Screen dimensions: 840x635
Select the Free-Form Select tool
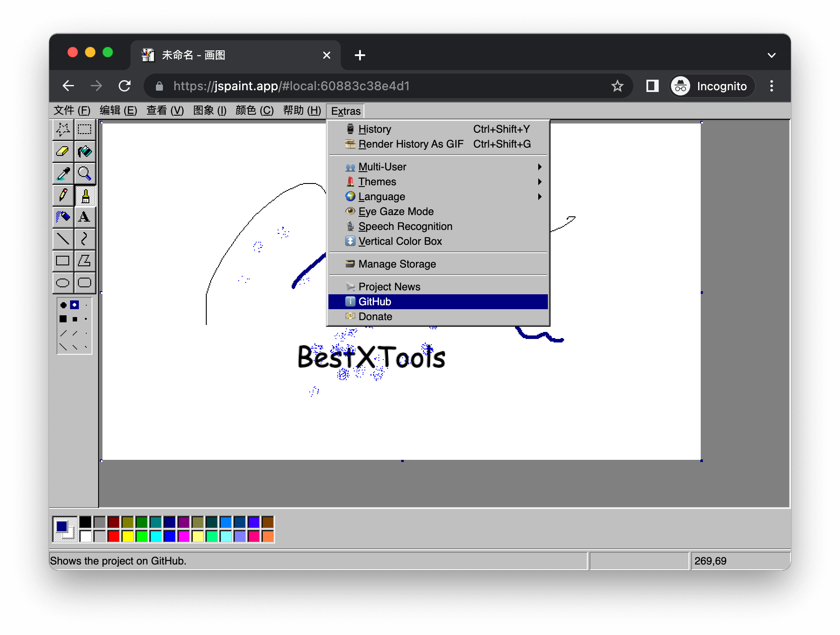click(x=63, y=129)
